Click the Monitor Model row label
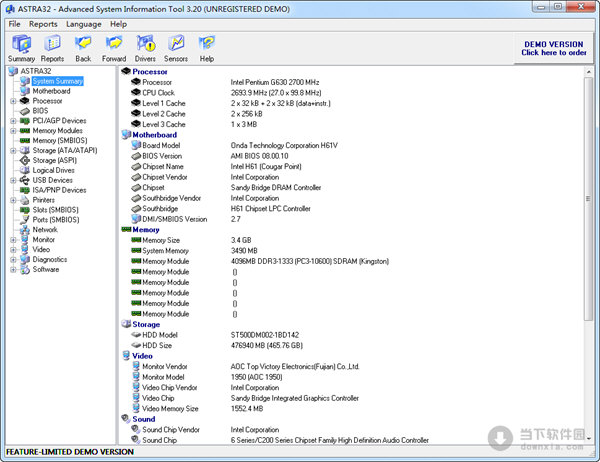 tap(163, 377)
